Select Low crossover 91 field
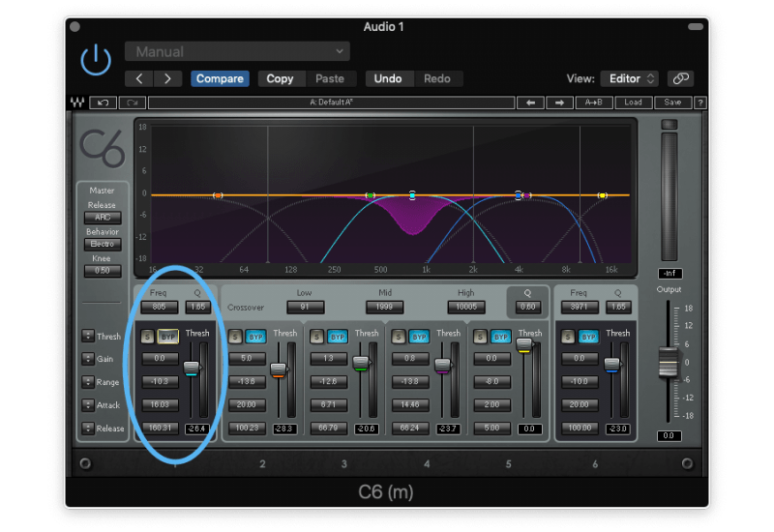774x532 pixels. [x=305, y=307]
